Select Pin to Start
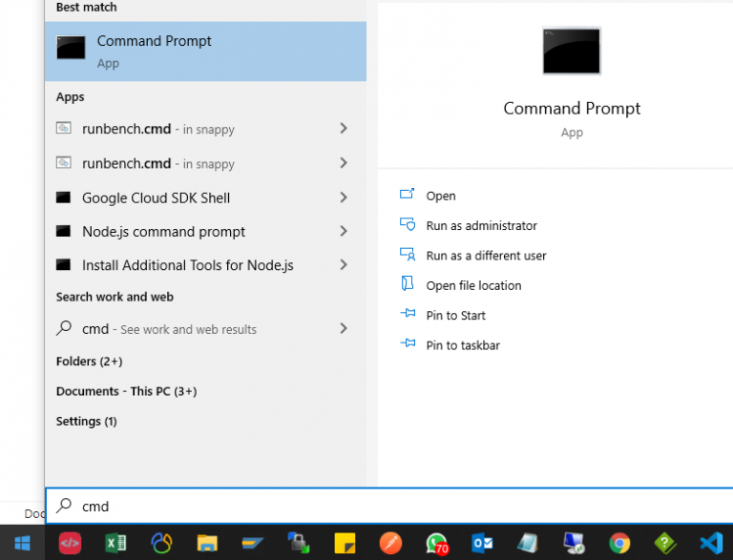Screen dimensions: 733x560 (x=456, y=316)
